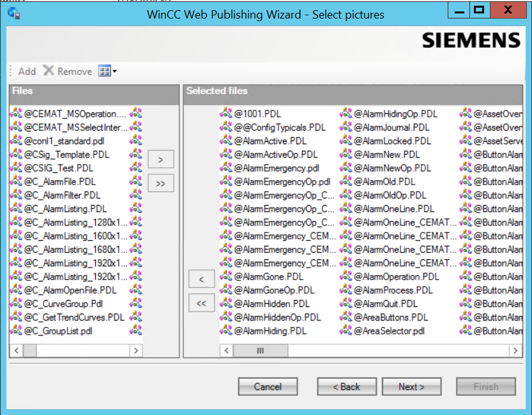Click the Add toolbar button
The height and width of the screenshot is (415, 532).
point(27,72)
